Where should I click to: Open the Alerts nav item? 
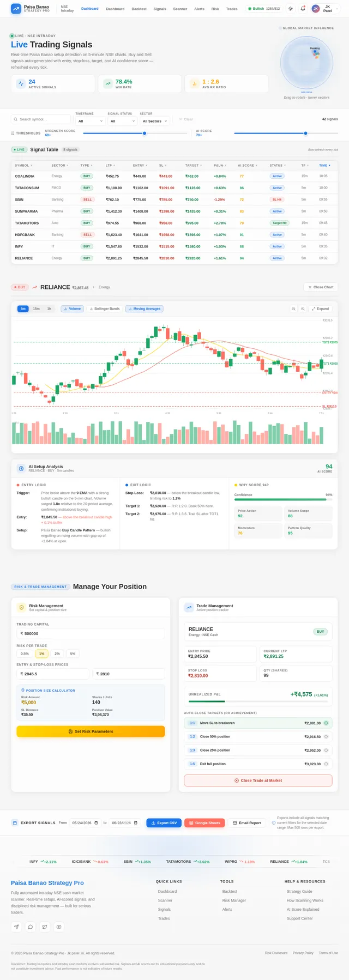(200, 9)
